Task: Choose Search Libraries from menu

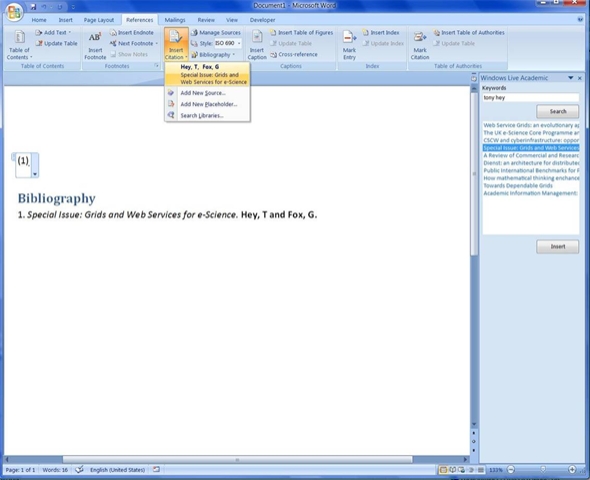Action: 207,115
